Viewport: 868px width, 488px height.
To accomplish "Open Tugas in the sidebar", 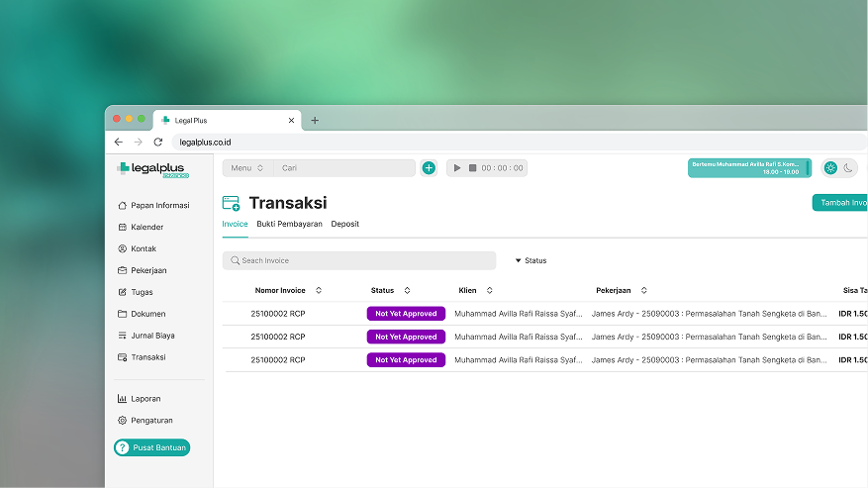I will (x=135, y=292).
